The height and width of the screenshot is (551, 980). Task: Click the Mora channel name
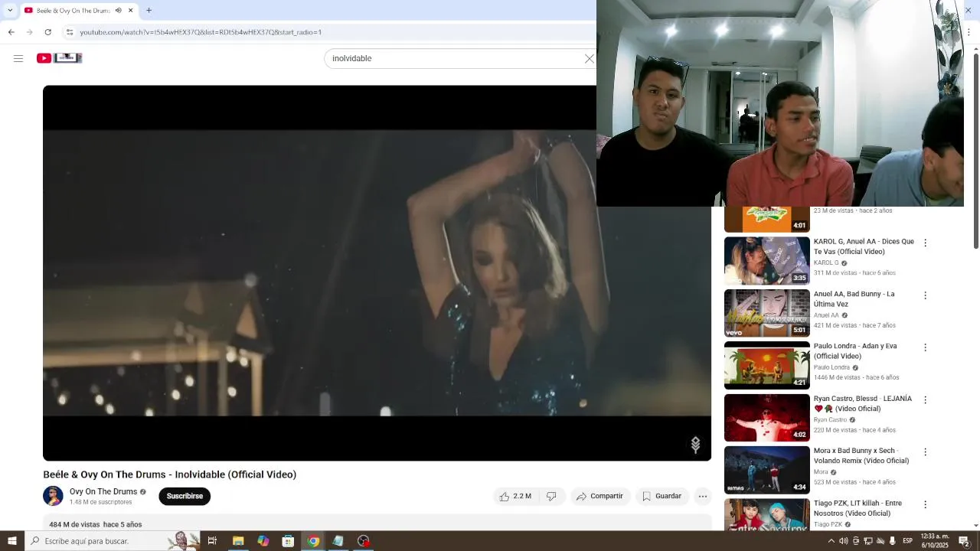point(821,472)
